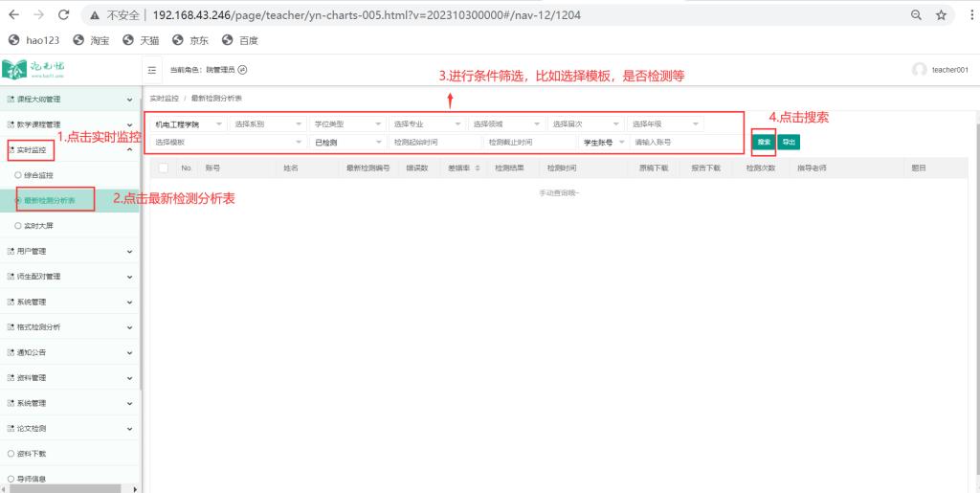
Task: Click the role switch icon beside 院管理员
Action: coord(242,70)
